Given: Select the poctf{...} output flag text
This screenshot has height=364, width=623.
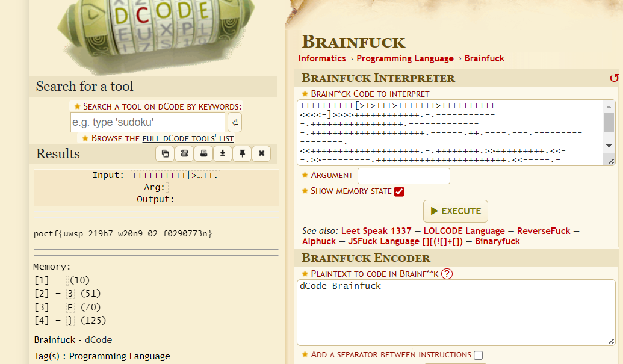Looking at the screenshot, I should click(x=123, y=233).
